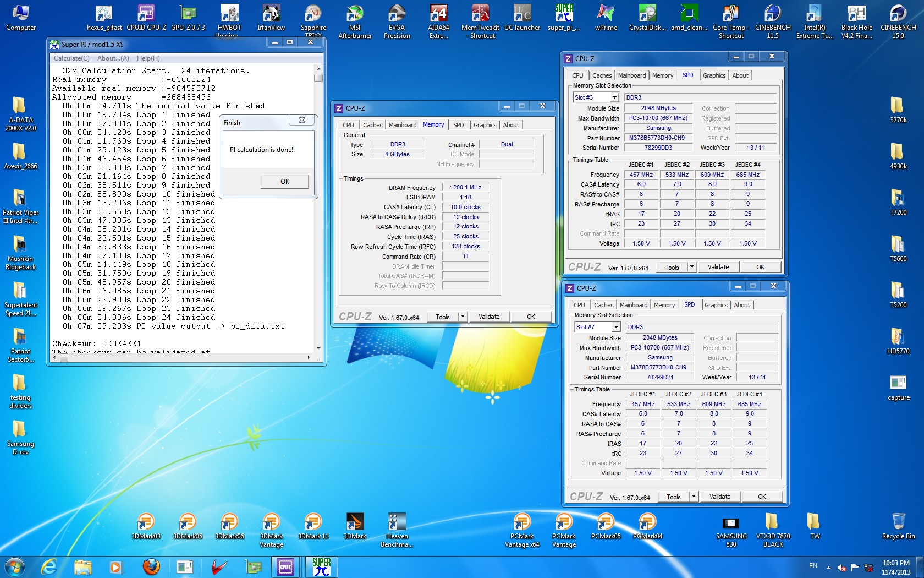
Task: Select Graphics tab in Slot #7 CPU-Z window
Action: [716, 305]
